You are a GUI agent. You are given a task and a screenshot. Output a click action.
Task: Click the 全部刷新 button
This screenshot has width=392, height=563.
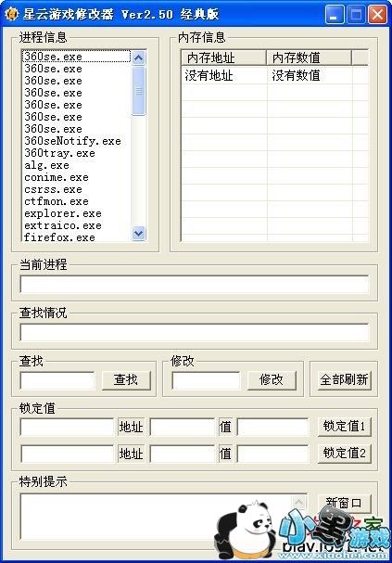click(344, 380)
